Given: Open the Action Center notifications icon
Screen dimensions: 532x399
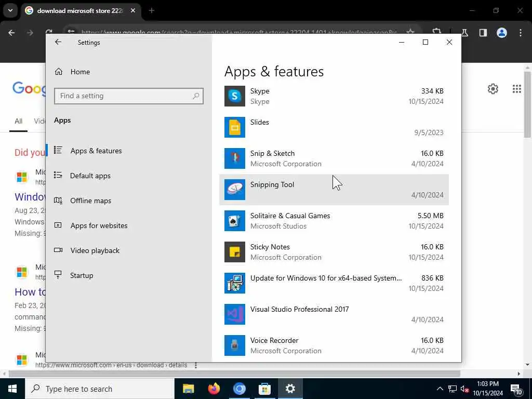Looking at the screenshot, I should tap(516, 390).
